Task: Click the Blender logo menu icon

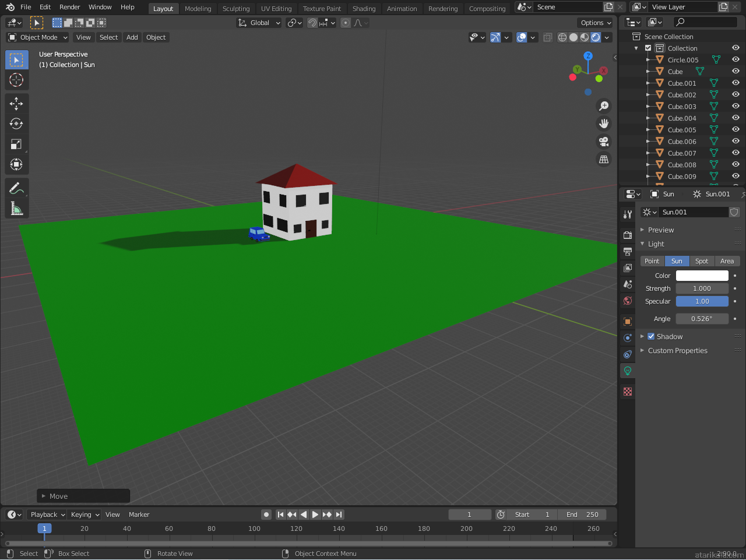Action: [x=10, y=7]
